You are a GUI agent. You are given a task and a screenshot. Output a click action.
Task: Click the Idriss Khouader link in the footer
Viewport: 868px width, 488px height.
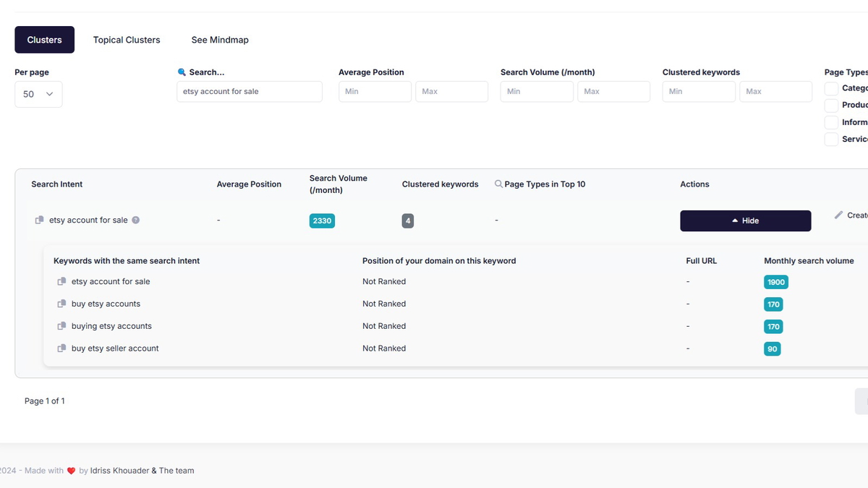pyautogui.click(x=118, y=470)
